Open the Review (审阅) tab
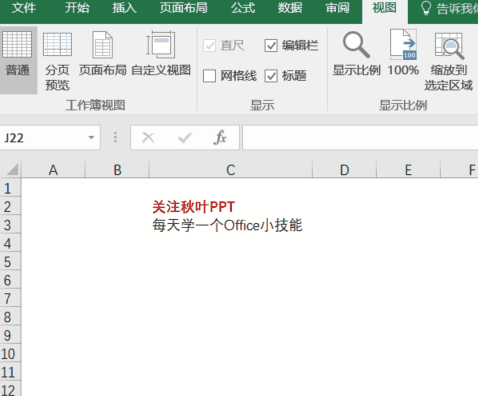 338,8
